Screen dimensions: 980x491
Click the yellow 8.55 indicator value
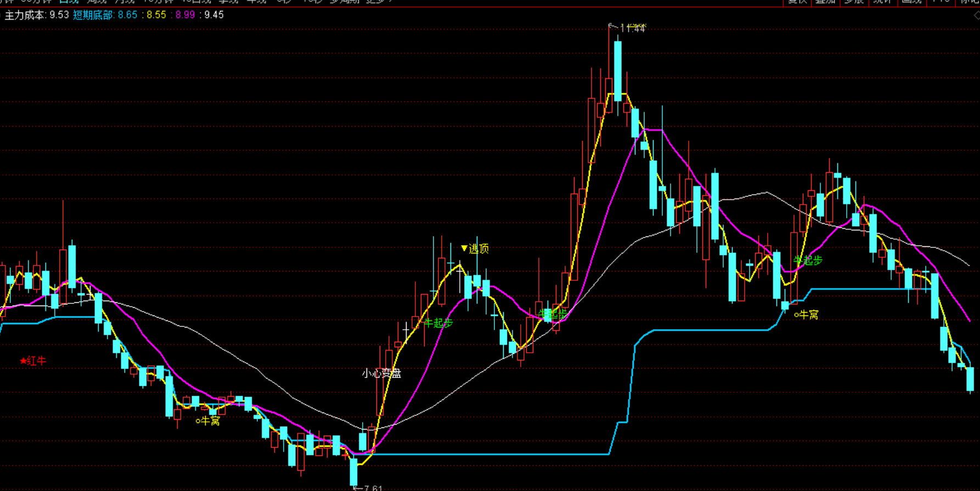tap(156, 15)
